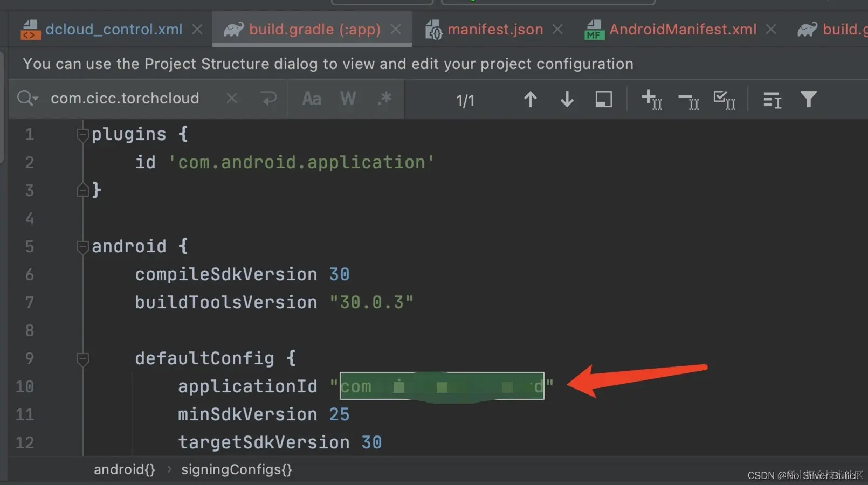This screenshot has width=868, height=485.
Task: Collapse the android block fold marker
Action: [x=82, y=247]
